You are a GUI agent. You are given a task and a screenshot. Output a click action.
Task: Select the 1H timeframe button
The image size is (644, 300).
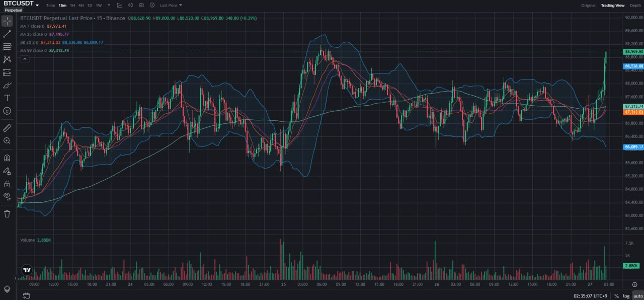point(72,5)
